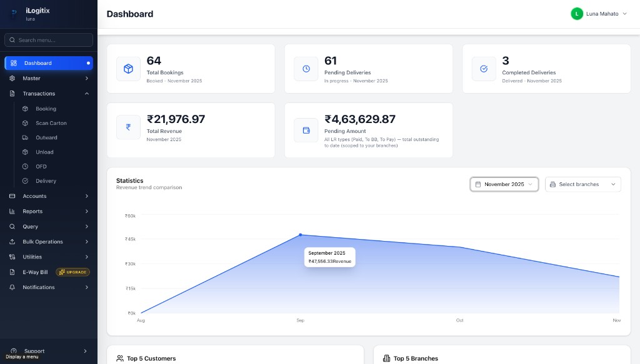Image resolution: width=640 pixels, height=364 pixels.
Task: Click into the Search menu field
Action: tap(49, 40)
